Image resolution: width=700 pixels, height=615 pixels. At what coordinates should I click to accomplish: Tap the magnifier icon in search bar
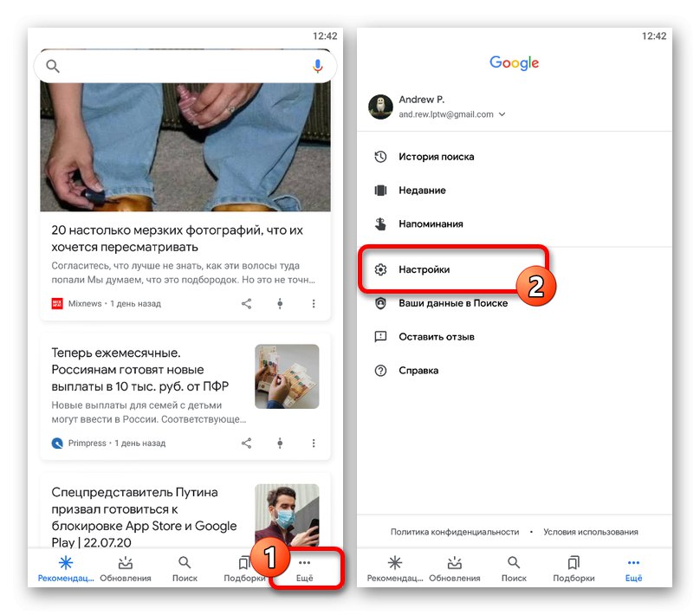53,66
